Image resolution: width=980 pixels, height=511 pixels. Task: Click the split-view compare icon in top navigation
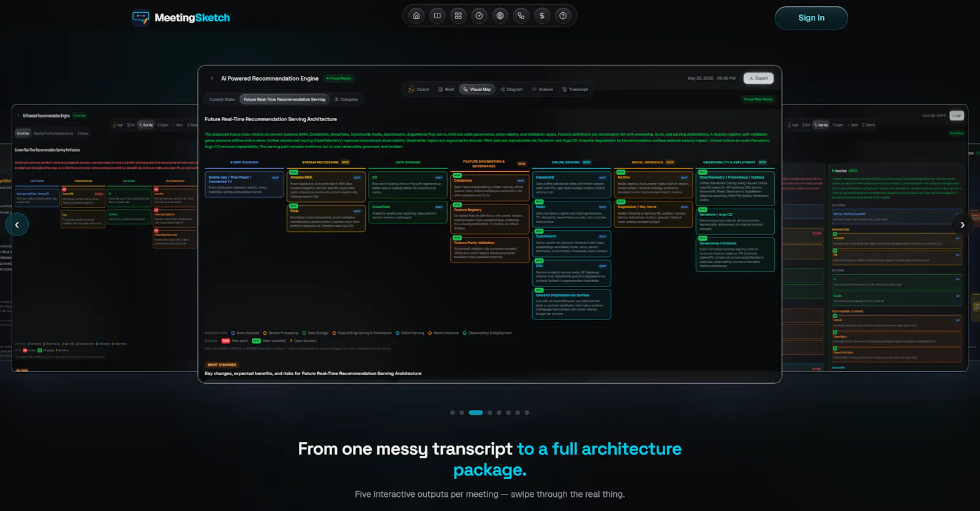point(437,16)
